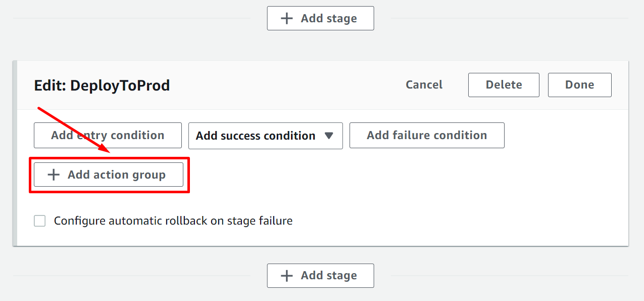Click the plus icon beside Add action group

point(53,175)
